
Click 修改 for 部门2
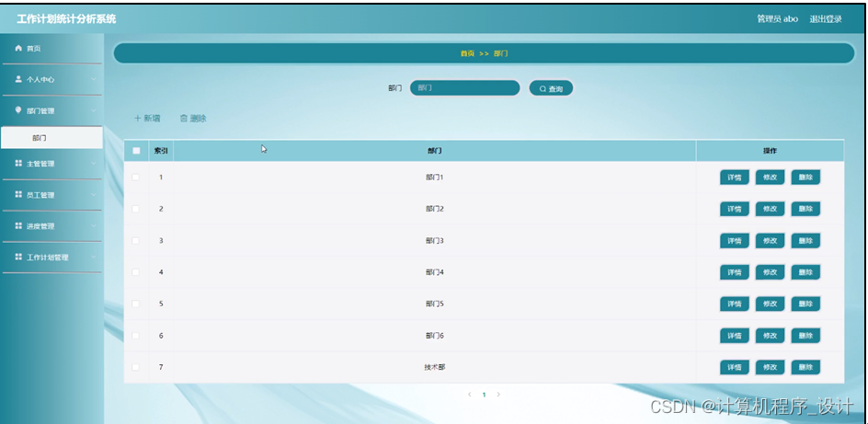tap(770, 209)
